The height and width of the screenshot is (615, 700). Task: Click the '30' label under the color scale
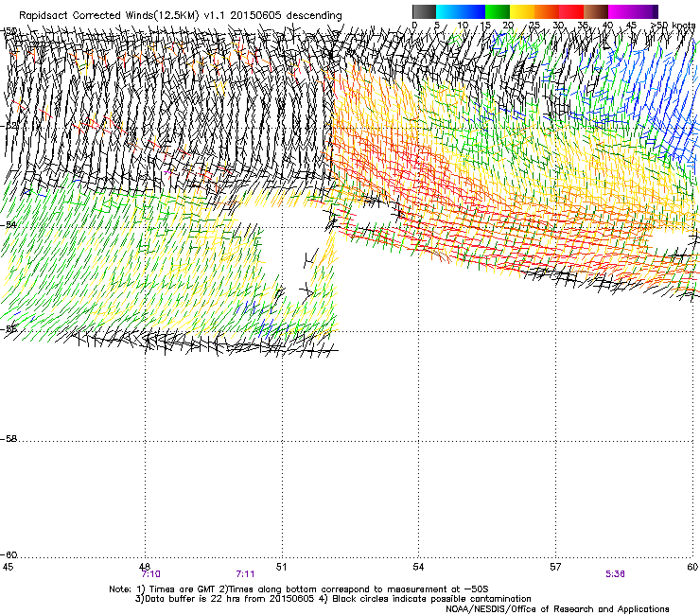point(558,26)
